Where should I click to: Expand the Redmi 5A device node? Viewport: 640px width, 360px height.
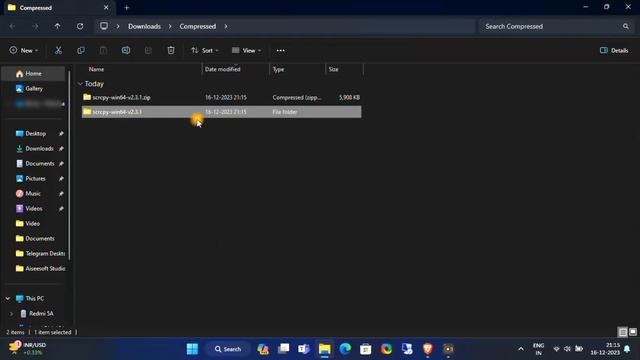pyautogui.click(x=11, y=313)
